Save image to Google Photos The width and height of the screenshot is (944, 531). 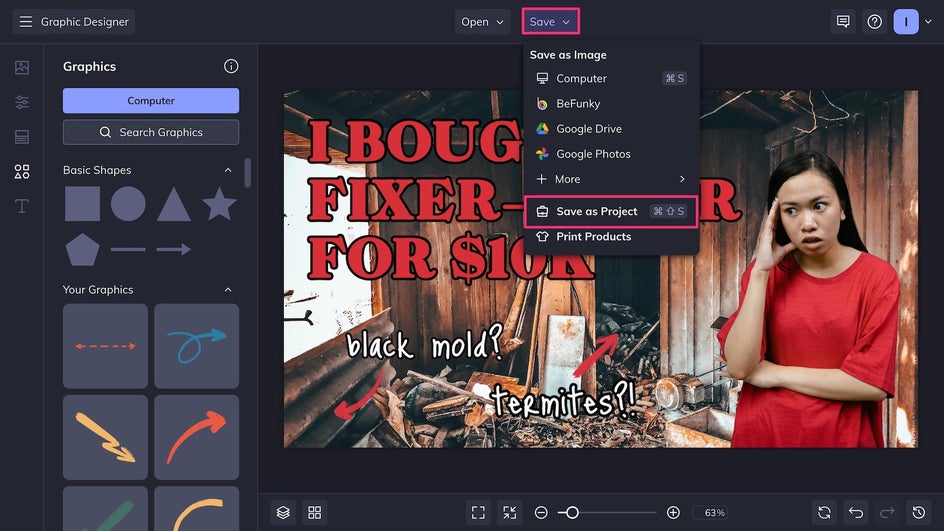[610, 154]
